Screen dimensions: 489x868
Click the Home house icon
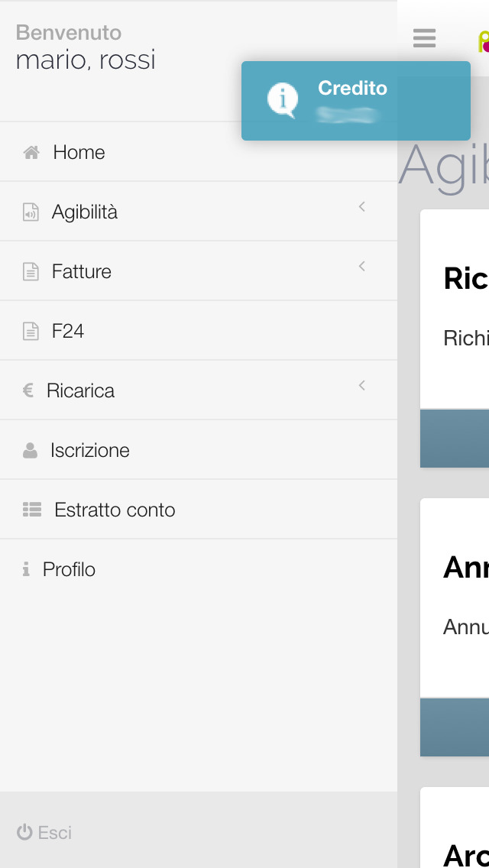(x=31, y=153)
